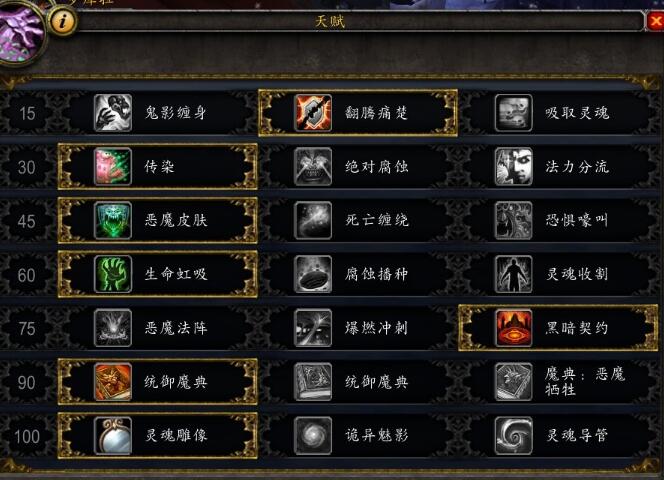Click the 恐惧嚎叫 talent label

[577, 220]
